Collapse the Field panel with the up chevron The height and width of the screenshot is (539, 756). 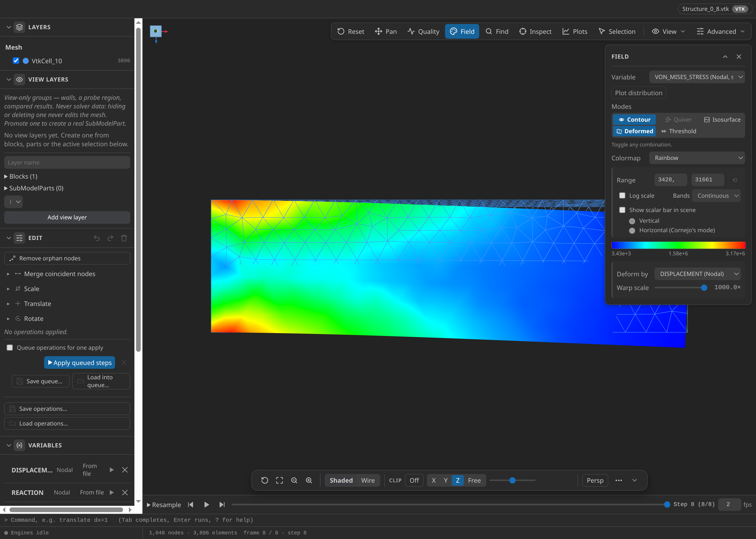tap(725, 57)
